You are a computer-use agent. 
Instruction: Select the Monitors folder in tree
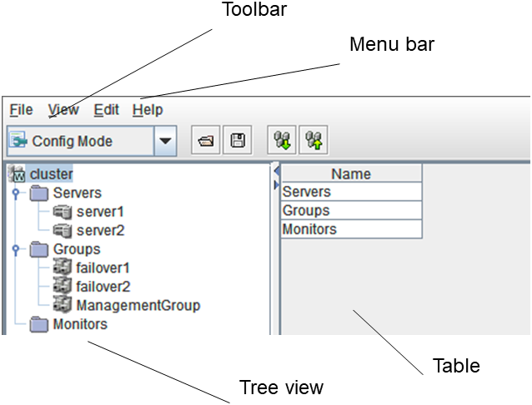(78, 324)
